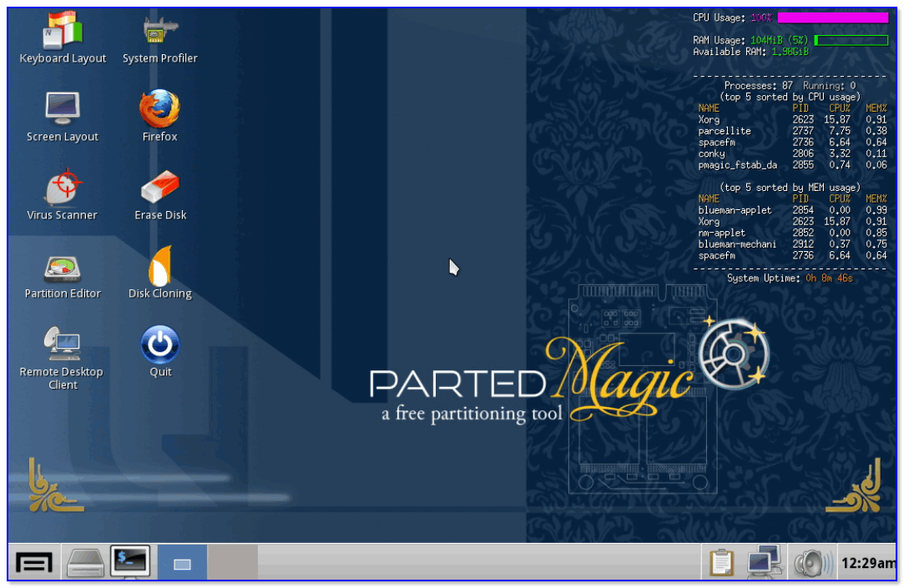The image size is (904, 588).
Task: Open the Screen Layout utility
Action: click(63, 108)
